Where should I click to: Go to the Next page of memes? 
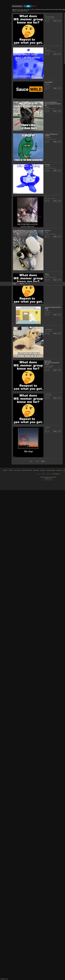(43, 461)
